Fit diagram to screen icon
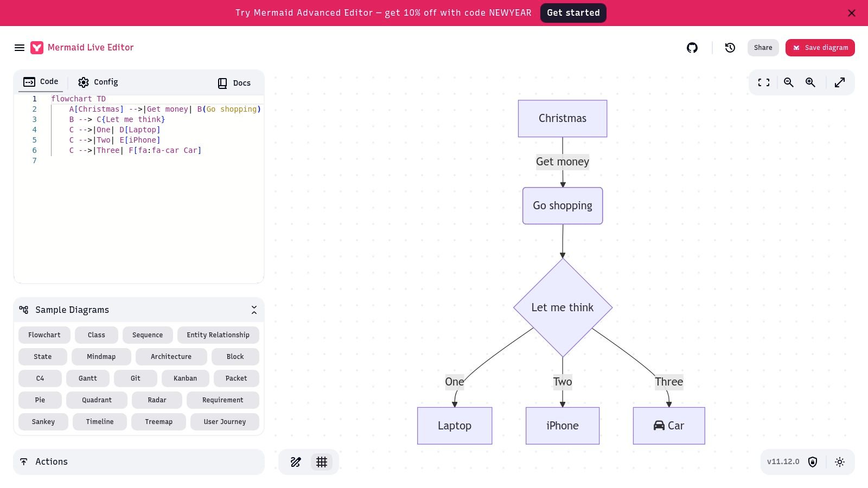This screenshot has height=488, width=868. (x=764, y=82)
